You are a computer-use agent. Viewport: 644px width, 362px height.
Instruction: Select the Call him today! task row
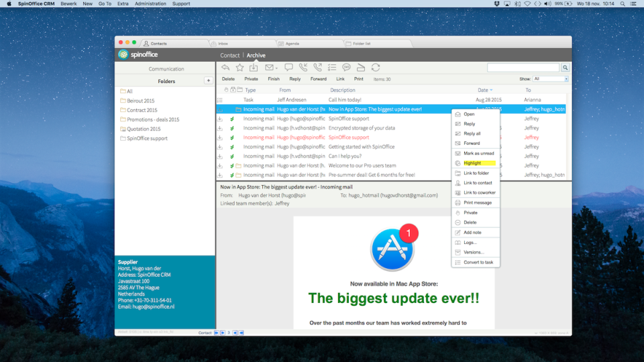[x=391, y=100]
